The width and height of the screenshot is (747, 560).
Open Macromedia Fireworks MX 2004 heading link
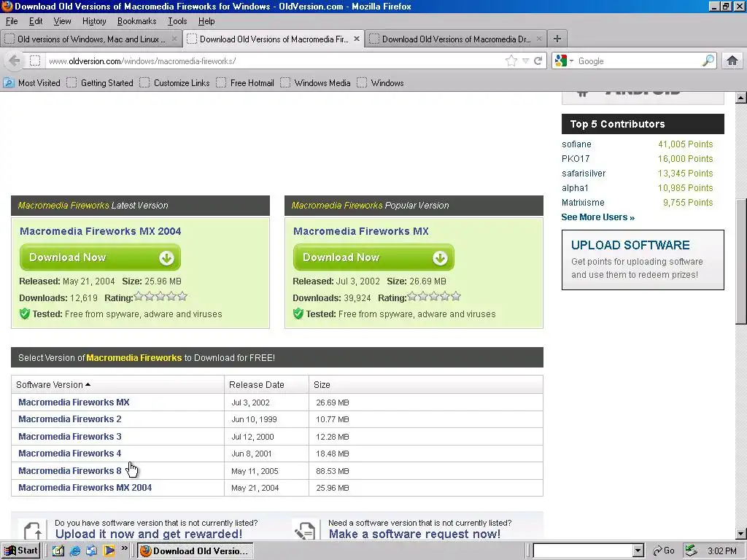pos(100,231)
